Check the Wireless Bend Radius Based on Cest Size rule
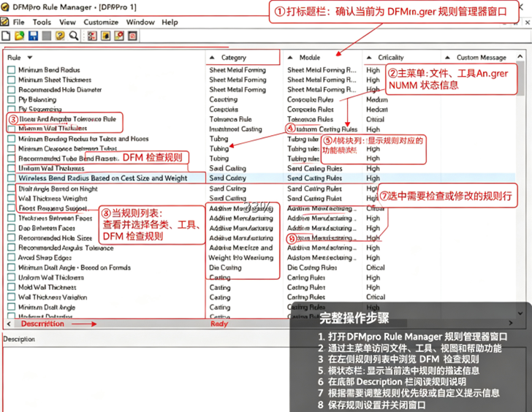Screen dimensions: 532x412 pos(11,178)
